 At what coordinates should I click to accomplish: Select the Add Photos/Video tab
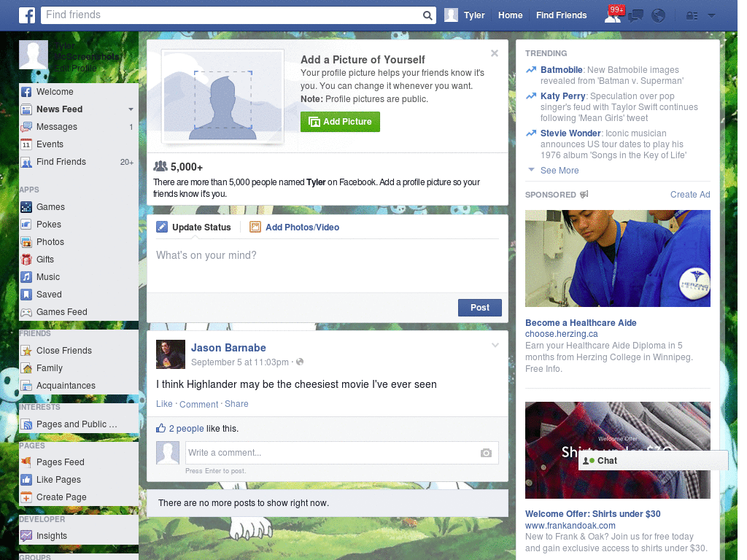pyautogui.click(x=295, y=227)
